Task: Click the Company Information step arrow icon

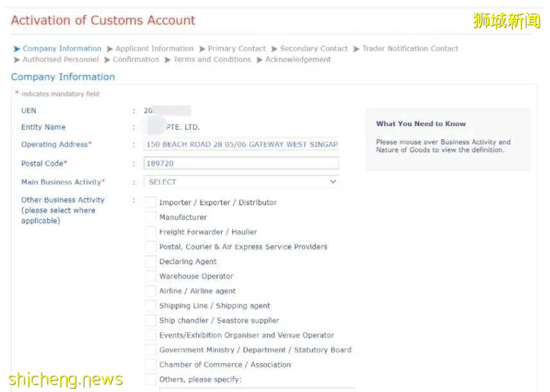Action: pyautogui.click(x=17, y=49)
